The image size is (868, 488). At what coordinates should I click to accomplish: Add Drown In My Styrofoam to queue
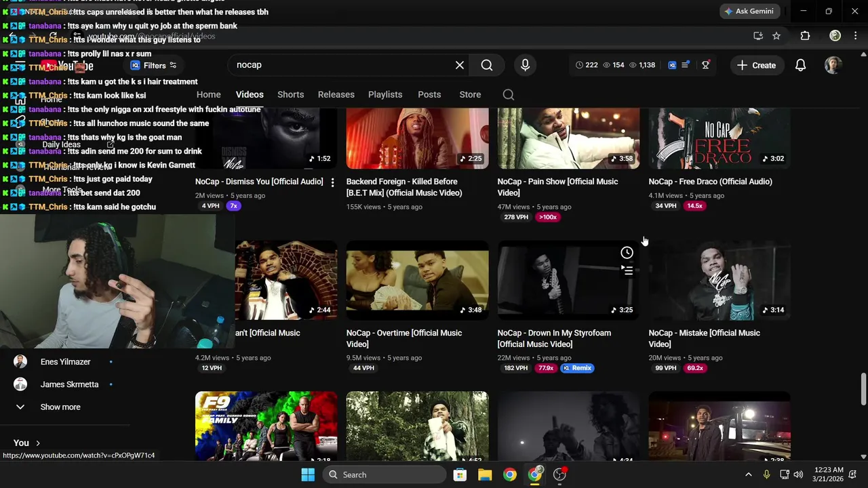pyautogui.click(x=627, y=270)
